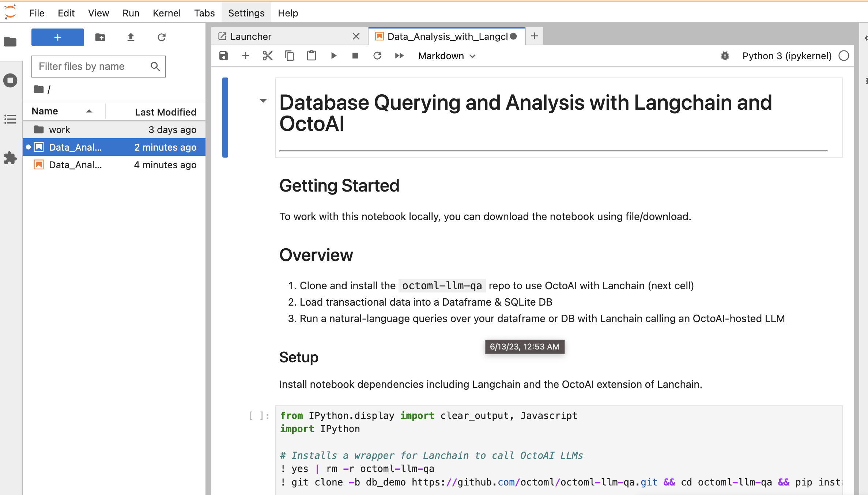Cut selected cell with the scissors icon

point(267,56)
